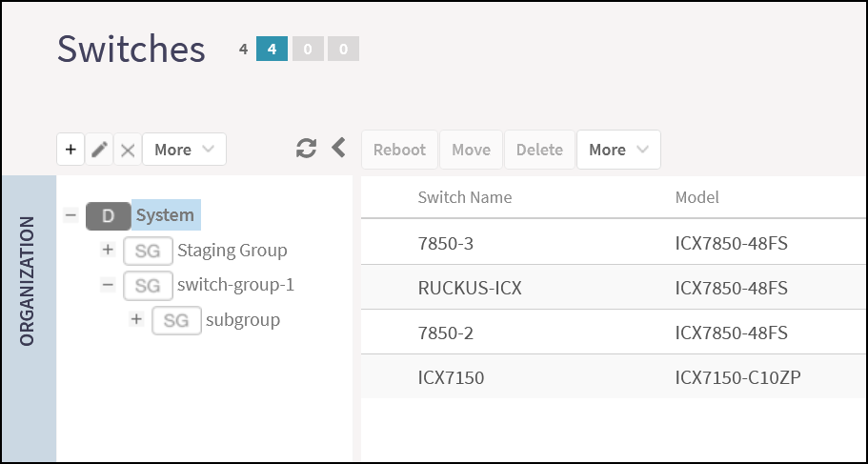The image size is (868, 464).
Task: Select the RUCKUS-ICX switch row
Action: [x=614, y=287]
